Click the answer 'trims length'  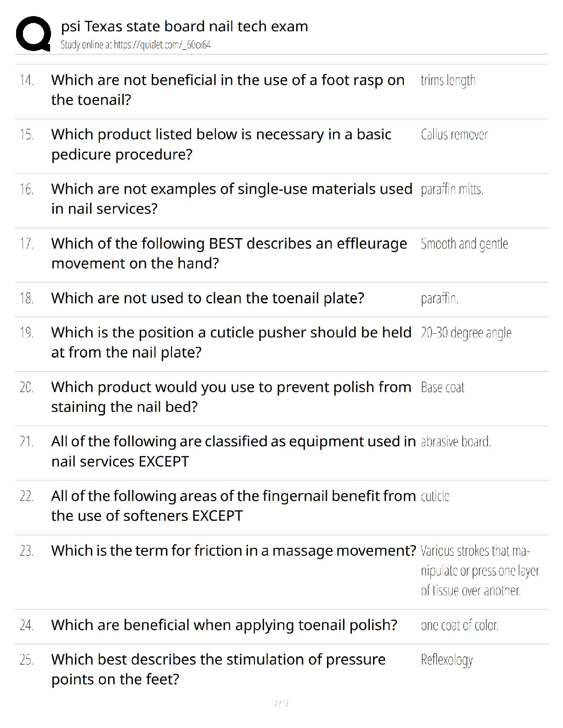pyautogui.click(x=448, y=81)
